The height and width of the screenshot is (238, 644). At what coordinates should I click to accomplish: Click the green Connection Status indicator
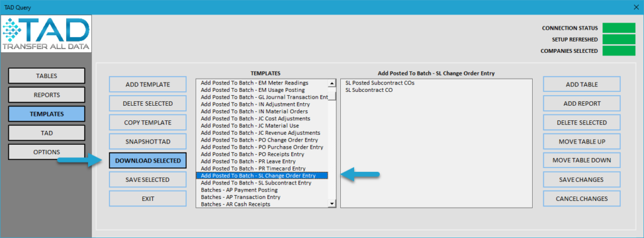pos(619,28)
